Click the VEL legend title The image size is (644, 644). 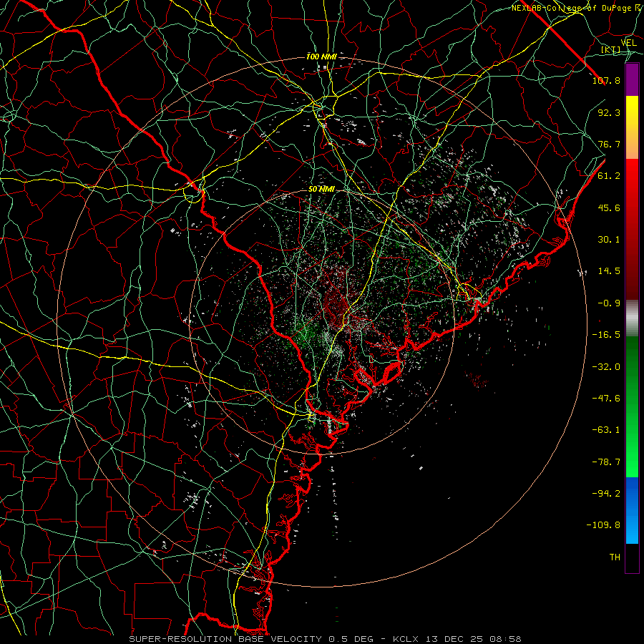tap(628, 43)
